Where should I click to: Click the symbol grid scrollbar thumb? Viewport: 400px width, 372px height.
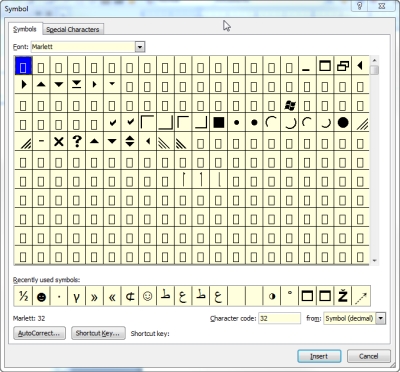tap(374, 70)
